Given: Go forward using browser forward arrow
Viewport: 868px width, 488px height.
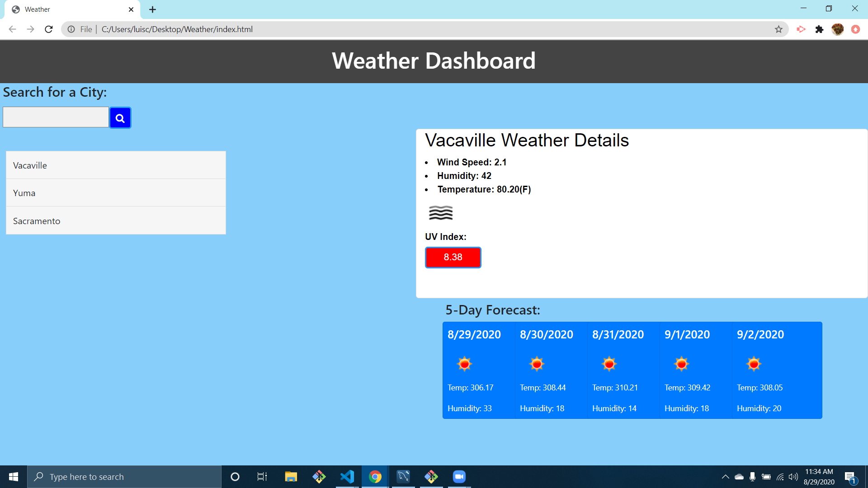Looking at the screenshot, I should point(30,29).
